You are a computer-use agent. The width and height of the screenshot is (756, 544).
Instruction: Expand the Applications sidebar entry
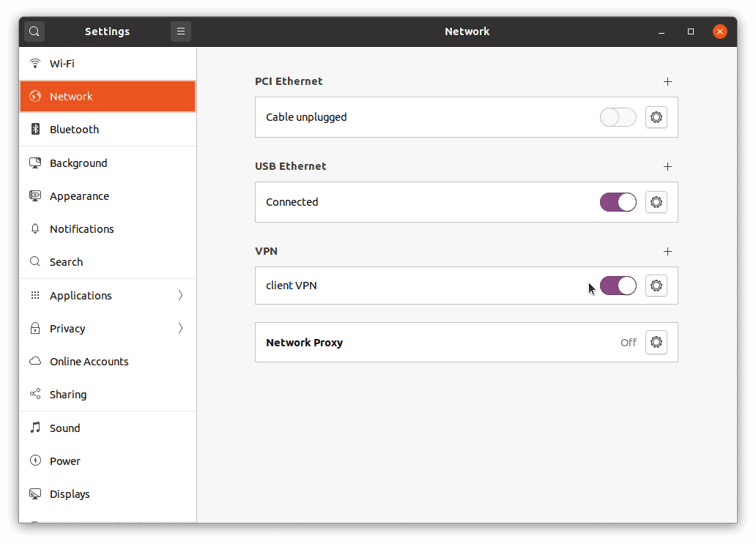(x=81, y=295)
